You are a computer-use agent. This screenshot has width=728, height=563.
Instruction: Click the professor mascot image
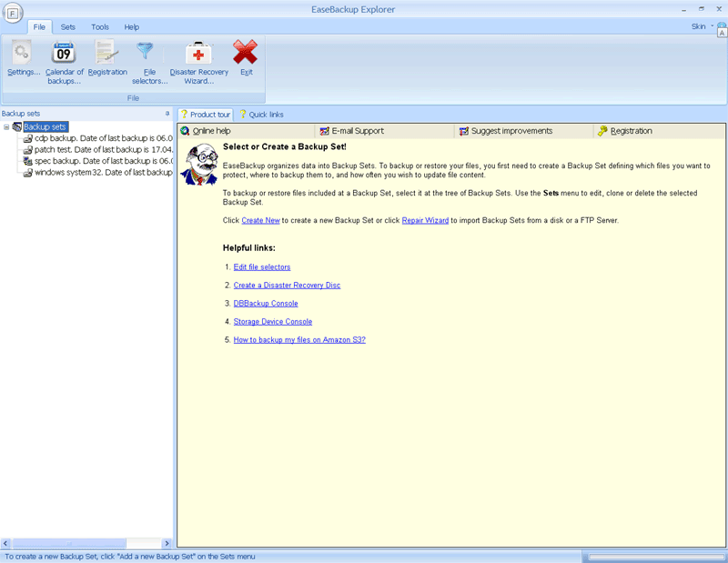point(199,165)
